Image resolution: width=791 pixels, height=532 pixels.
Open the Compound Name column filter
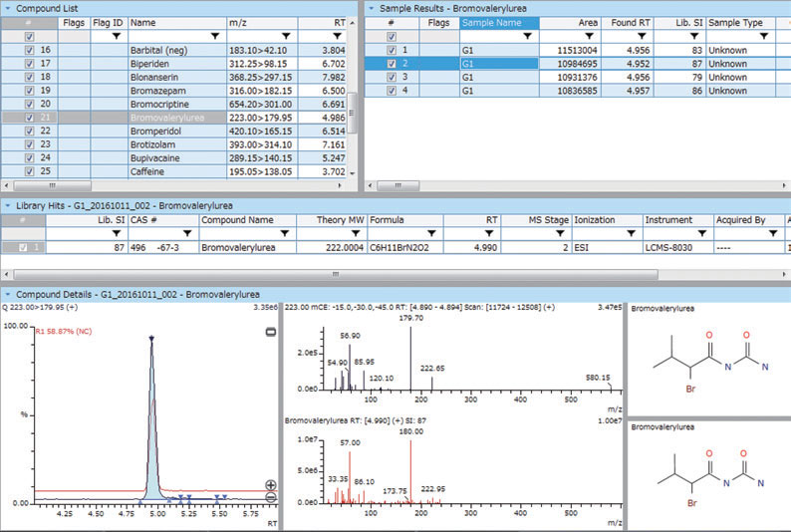coord(285,233)
